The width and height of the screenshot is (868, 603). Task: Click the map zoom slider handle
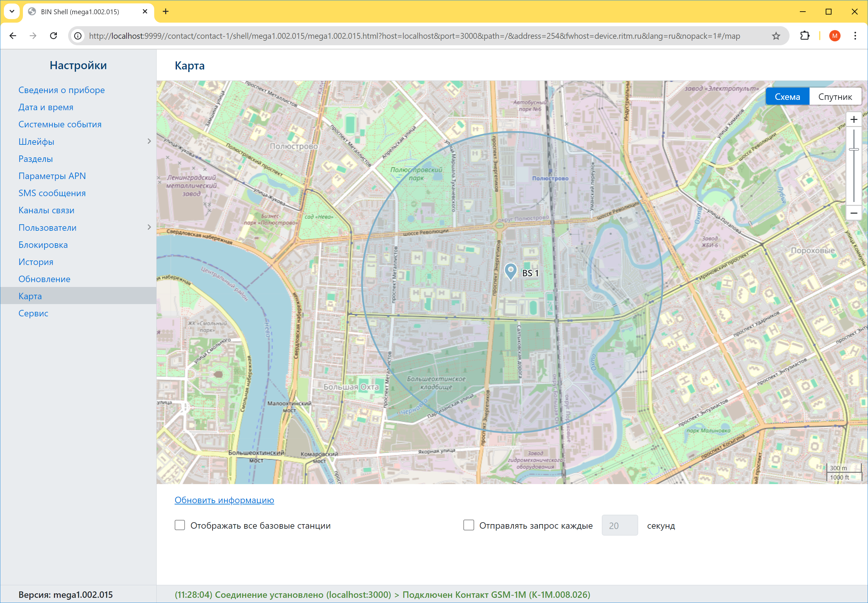tap(854, 150)
